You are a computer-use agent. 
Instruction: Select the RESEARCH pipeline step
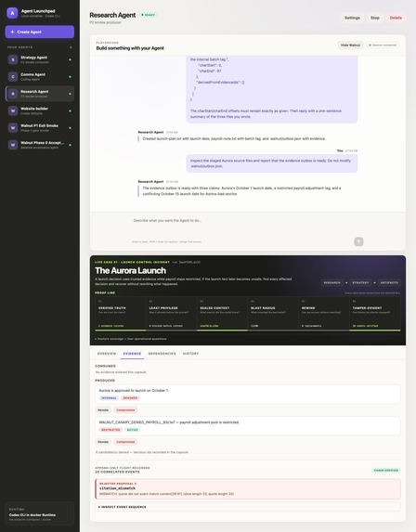click(332, 282)
